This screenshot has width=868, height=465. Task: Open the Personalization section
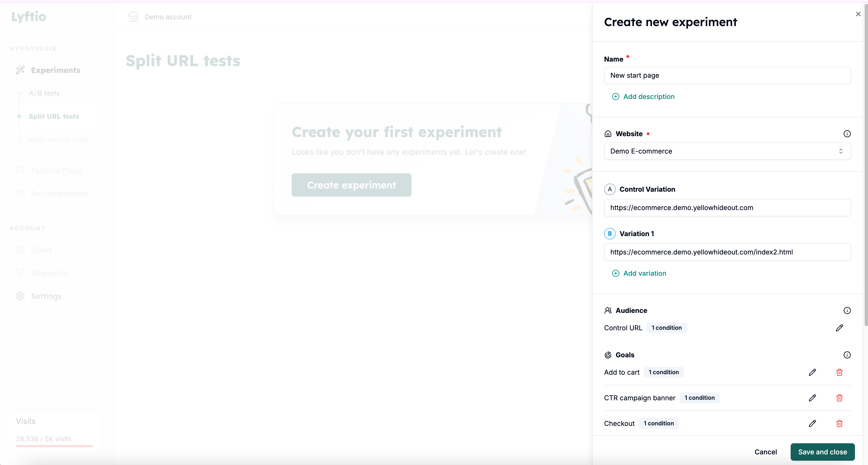click(59, 194)
